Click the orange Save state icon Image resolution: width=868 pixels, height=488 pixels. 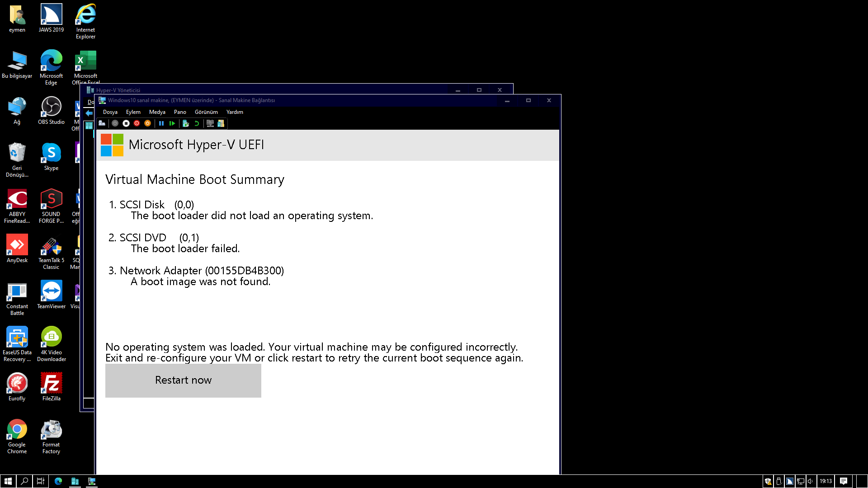click(x=147, y=123)
